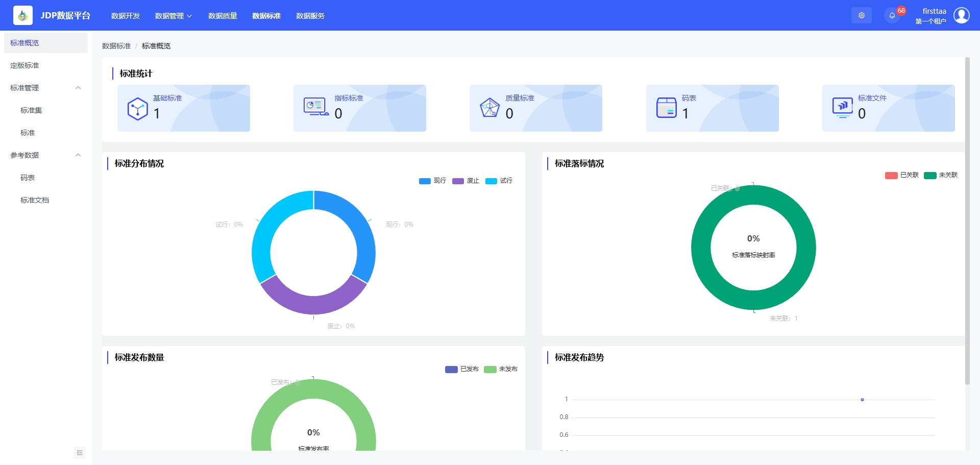The width and height of the screenshot is (980, 465).
Task: Collapse the sidebar with fold icon
Action: (x=80, y=453)
